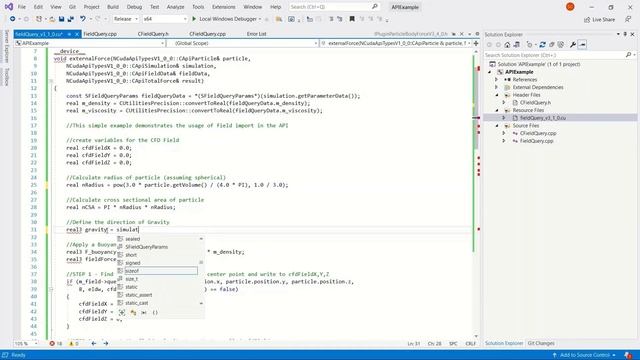Click the error count icon showing 18

pyautogui.click(x=52, y=344)
